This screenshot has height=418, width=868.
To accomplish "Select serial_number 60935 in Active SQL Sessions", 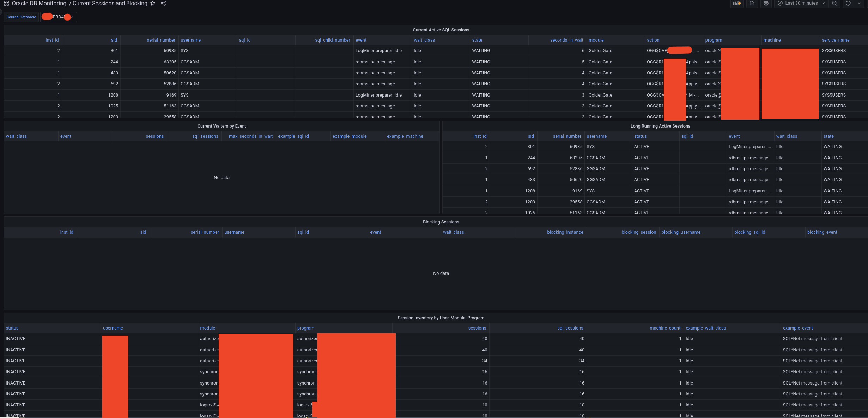I will coord(170,51).
